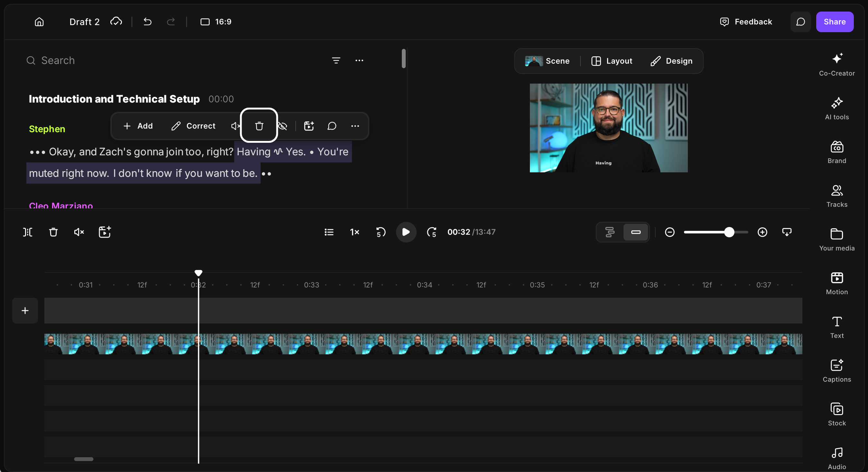The image size is (868, 472).
Task: Open the Feedback button
Action: pyautogui.click(x=746, y=22)
